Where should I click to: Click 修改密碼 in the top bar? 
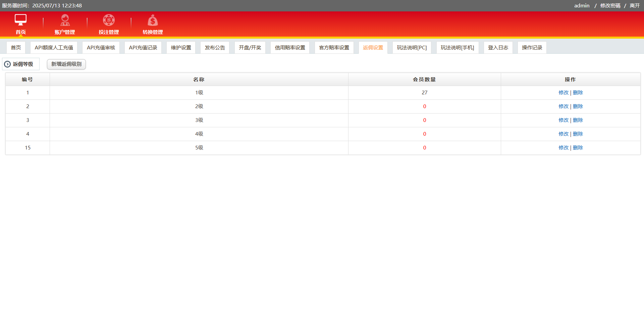[x=610, y=6]
